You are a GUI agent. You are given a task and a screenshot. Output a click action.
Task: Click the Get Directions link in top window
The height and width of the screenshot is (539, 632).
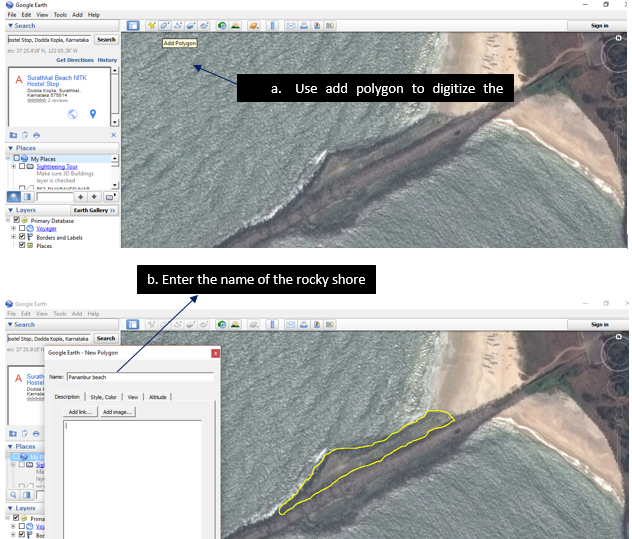(x=74, y=60)
